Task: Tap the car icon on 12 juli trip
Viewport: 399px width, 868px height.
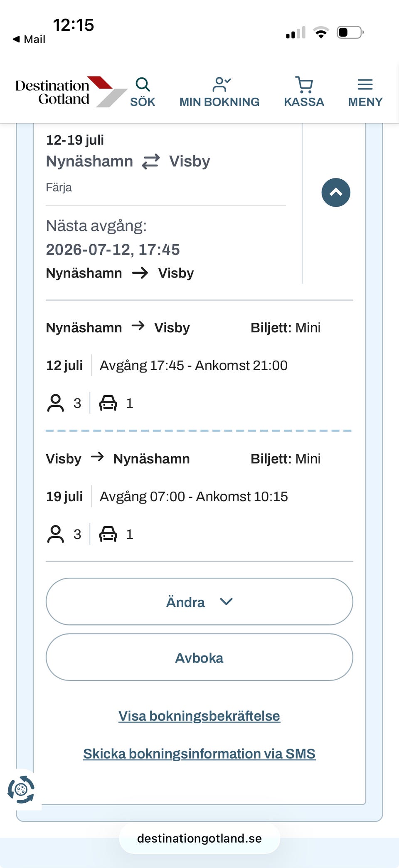Action: 108,403
